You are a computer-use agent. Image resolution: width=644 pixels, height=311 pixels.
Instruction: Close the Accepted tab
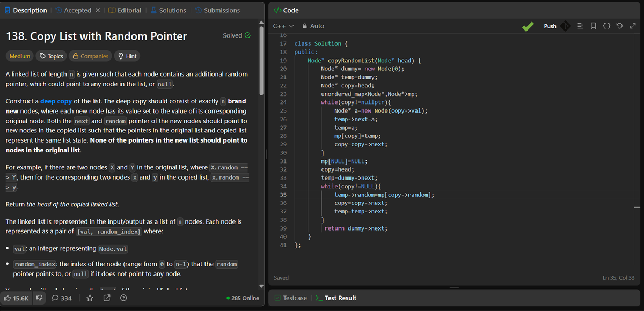[98, 10]
